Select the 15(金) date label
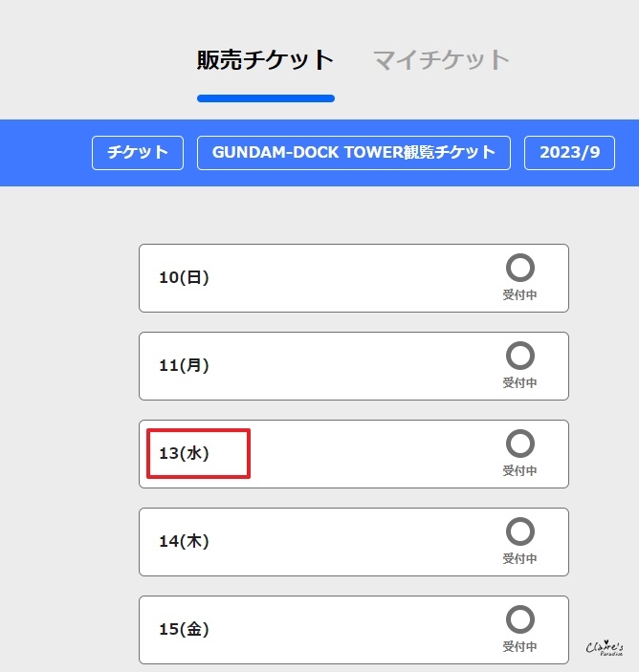The width and height of the screenshot is (639, 672). point(184,630)
